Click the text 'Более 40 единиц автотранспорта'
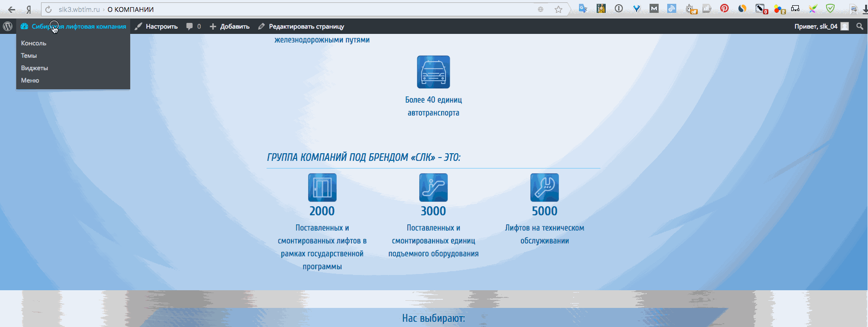This screenshot has width=868, height=327. pyautogui.click(x=434, y=106)
